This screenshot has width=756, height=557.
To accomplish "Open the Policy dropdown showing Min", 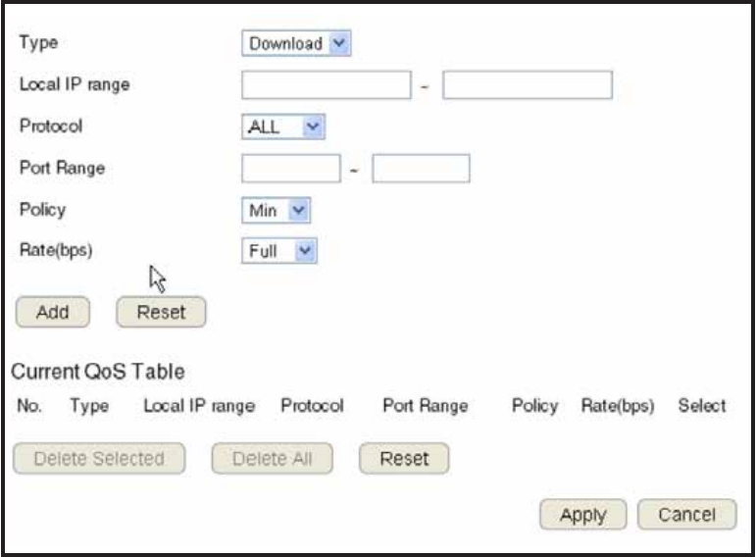I will (x=277, y=209).
